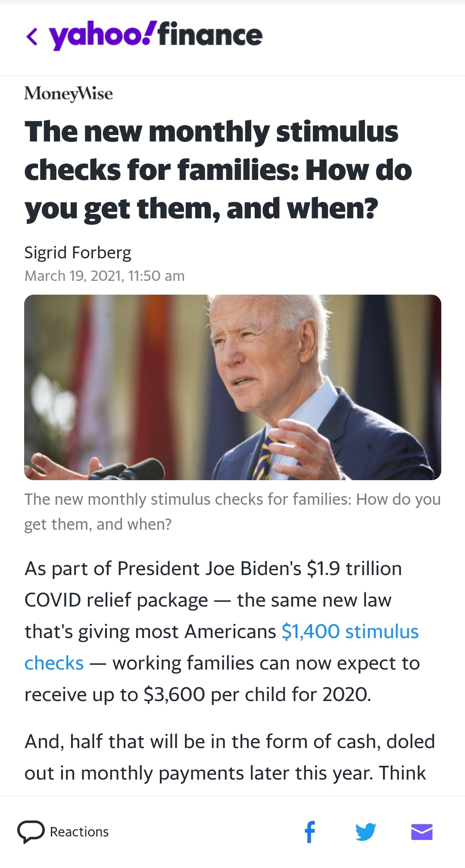
Task: Click the Reactions text label
Action: point(79,832)
